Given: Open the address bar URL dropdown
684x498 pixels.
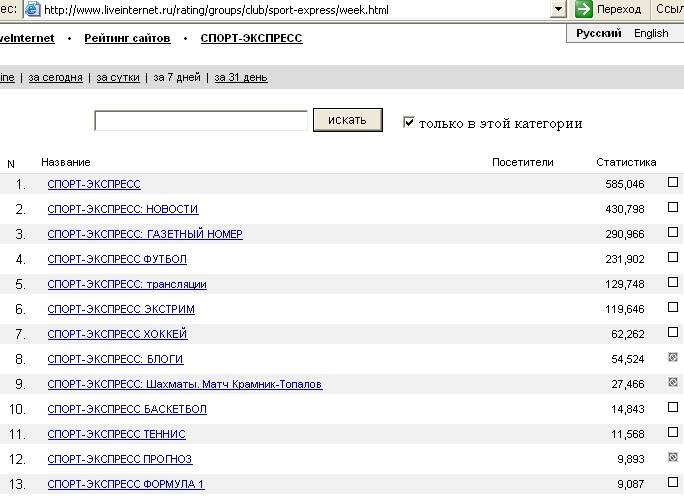Looking at the screenshot, I should click(x=559, y=9).
